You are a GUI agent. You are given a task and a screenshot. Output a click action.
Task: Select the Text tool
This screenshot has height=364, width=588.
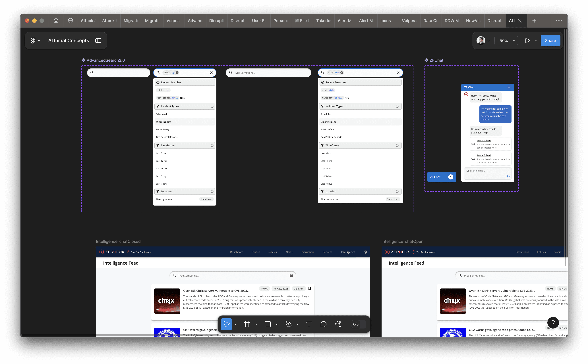(309, 324)
